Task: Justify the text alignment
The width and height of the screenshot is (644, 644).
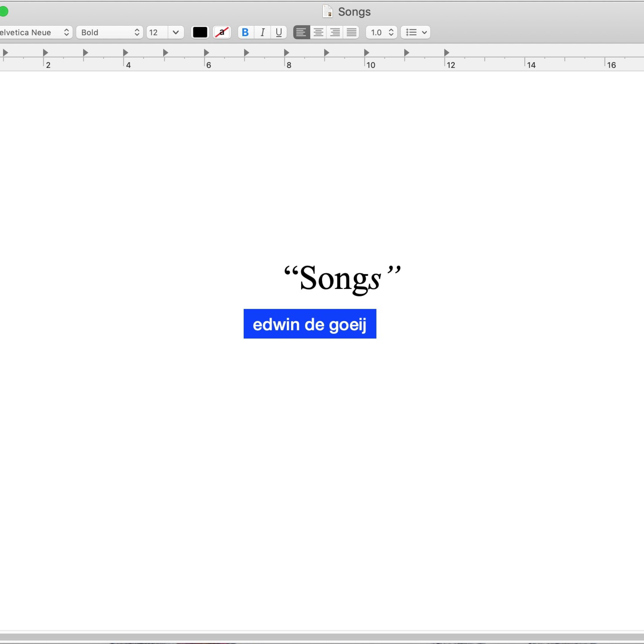Action: point(351,32)
